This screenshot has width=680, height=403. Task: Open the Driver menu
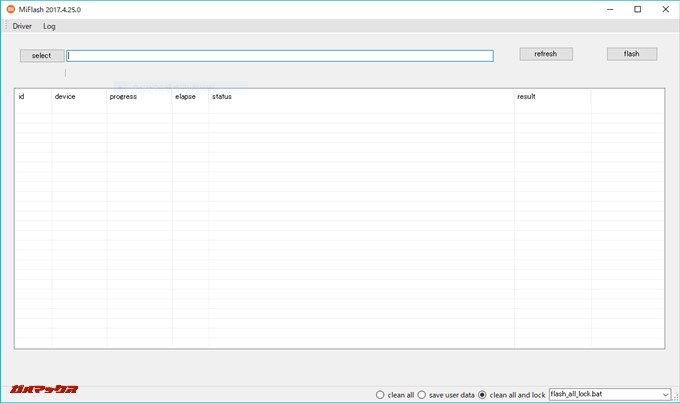[22, 26]
